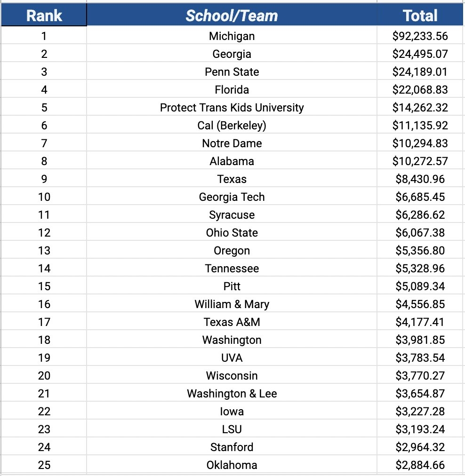Select the Michigan cell
465x476 pixels.
[232, 36]
